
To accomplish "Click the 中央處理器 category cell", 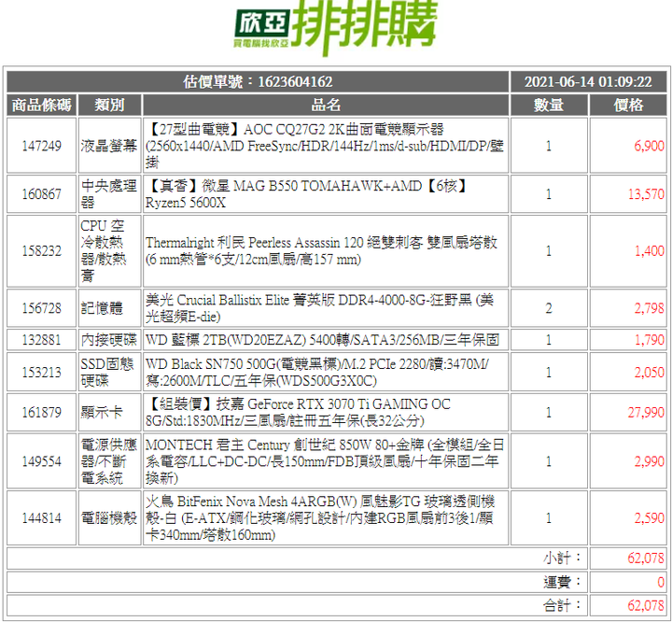I will (110, 194).
